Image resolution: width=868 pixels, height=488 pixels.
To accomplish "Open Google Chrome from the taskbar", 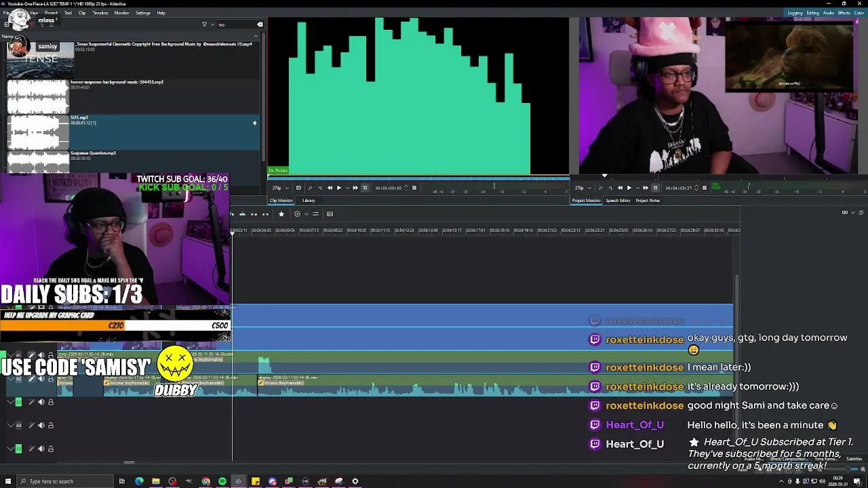I will (x=205, y=481).
